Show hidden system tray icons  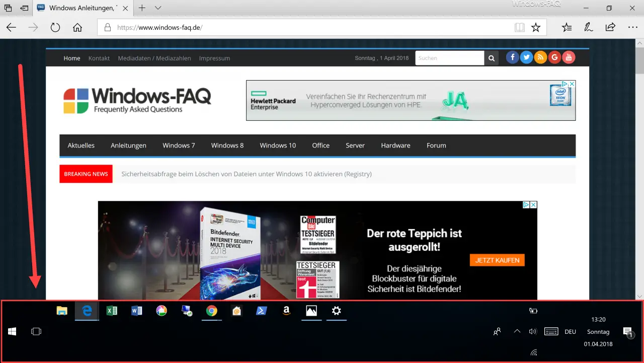click(x=517, y=331)
